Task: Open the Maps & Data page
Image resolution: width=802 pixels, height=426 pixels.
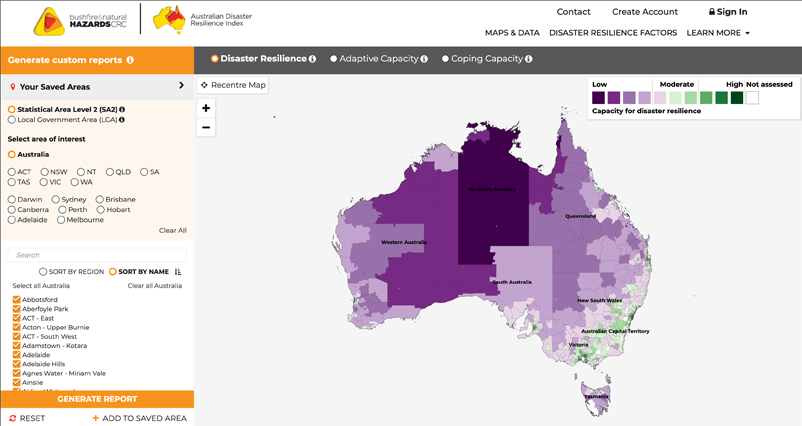Action: pos(512,33)
